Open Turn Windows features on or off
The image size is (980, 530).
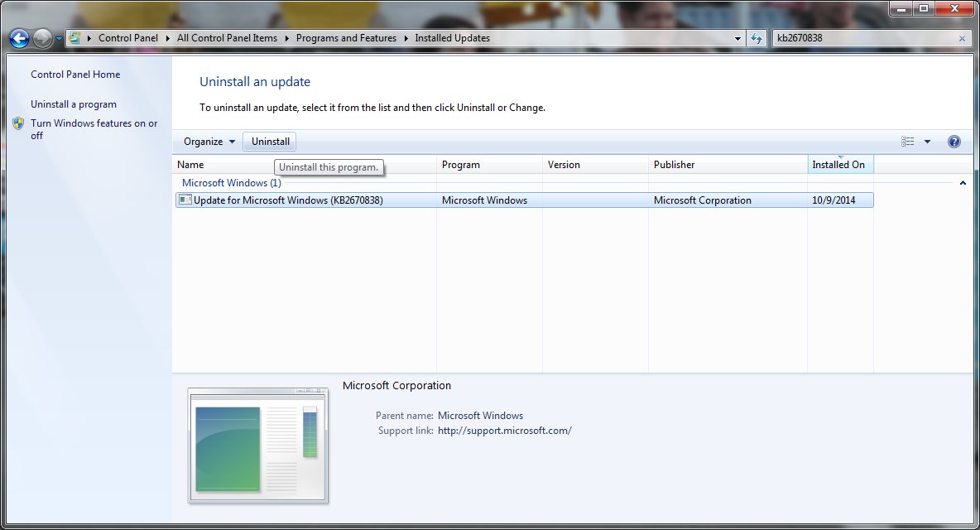click(x=94, y=129)
